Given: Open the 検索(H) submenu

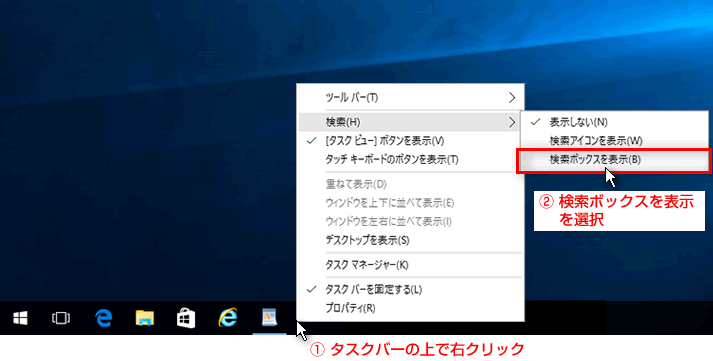Looking at the screenshot, I should click(x=410, y=122).
